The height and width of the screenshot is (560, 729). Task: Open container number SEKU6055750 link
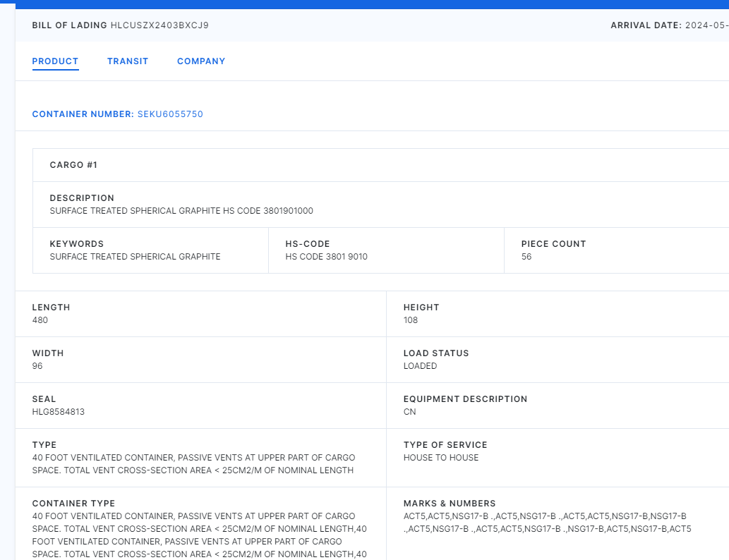[x=170, y=114]
